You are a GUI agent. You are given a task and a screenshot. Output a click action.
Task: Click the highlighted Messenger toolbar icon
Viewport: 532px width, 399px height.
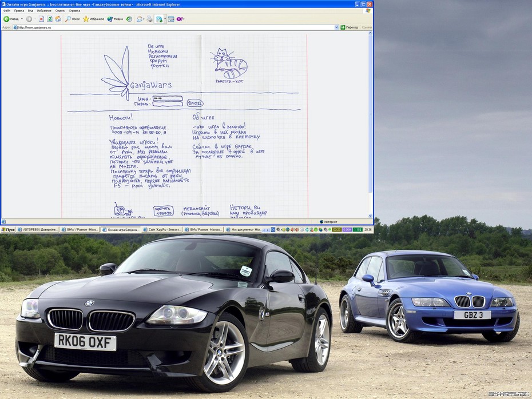click(x=159, y=19)
